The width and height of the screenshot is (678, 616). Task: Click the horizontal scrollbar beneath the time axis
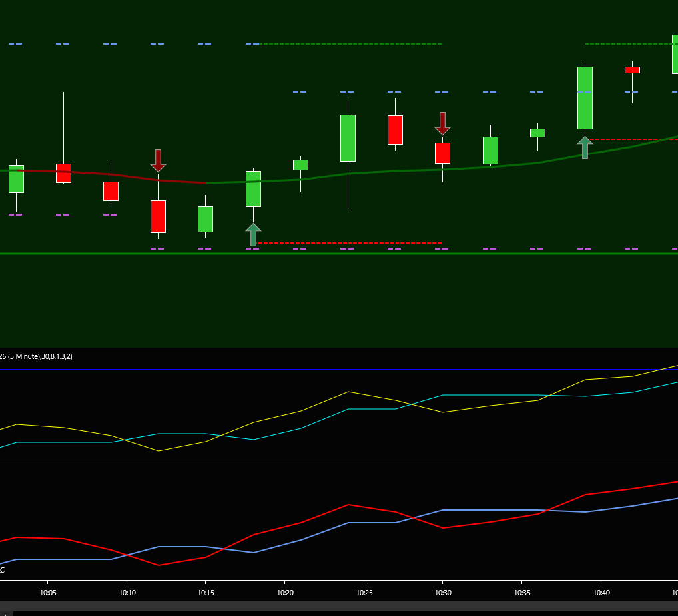(333, 606)
